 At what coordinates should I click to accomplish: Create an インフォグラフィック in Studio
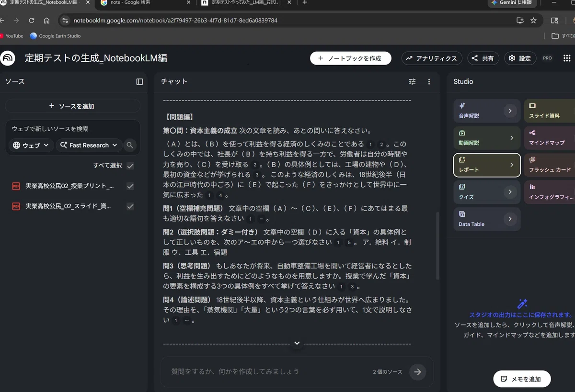point(549,192)
